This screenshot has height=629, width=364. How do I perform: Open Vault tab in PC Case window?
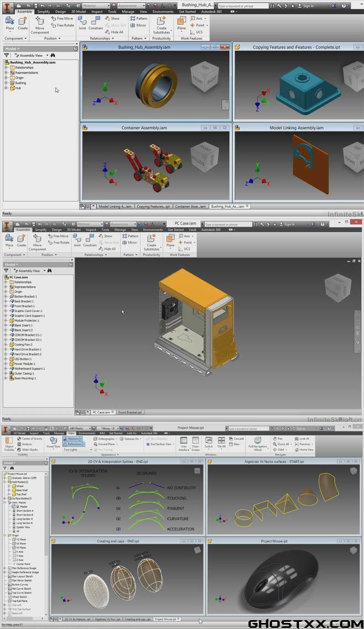pyautogui.click(x=192, y=230)
